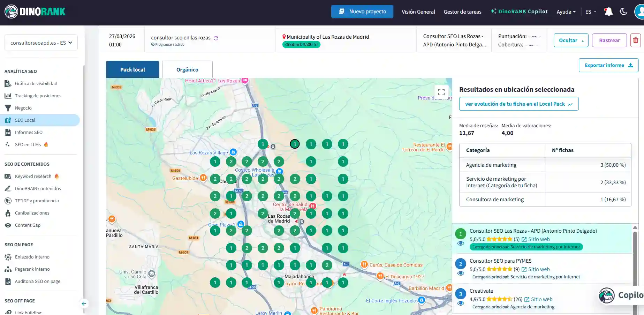Screen dimensions: 644x315
Task: Select Tracking de posiciones tool
Action: point(38,96)
